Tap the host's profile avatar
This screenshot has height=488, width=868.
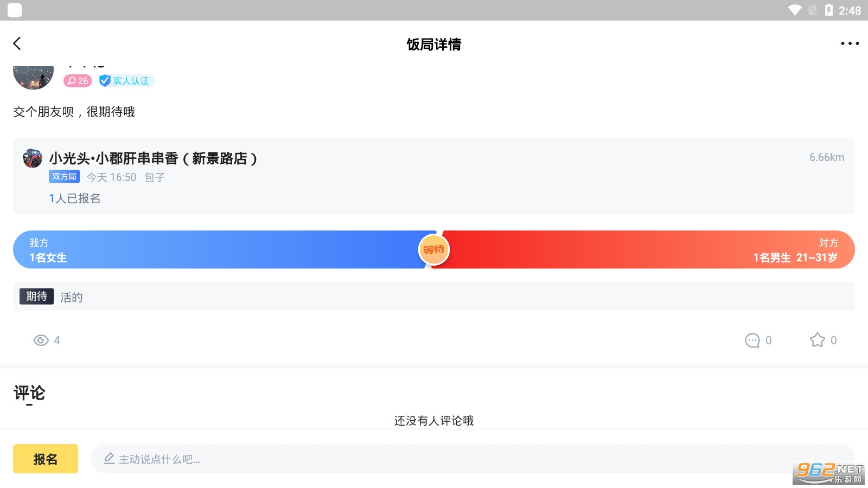pos(33,77)
